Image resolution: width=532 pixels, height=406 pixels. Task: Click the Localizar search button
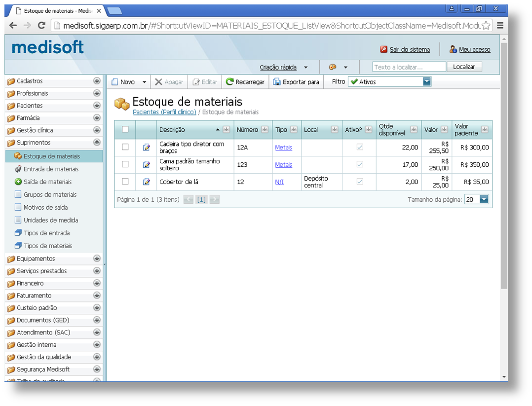tap(464, 67)
